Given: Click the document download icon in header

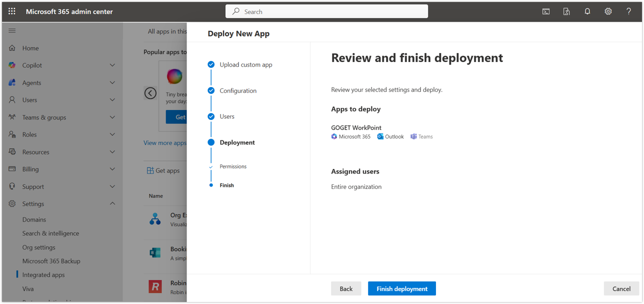Looking at the screenshot, I should point(566,11).
